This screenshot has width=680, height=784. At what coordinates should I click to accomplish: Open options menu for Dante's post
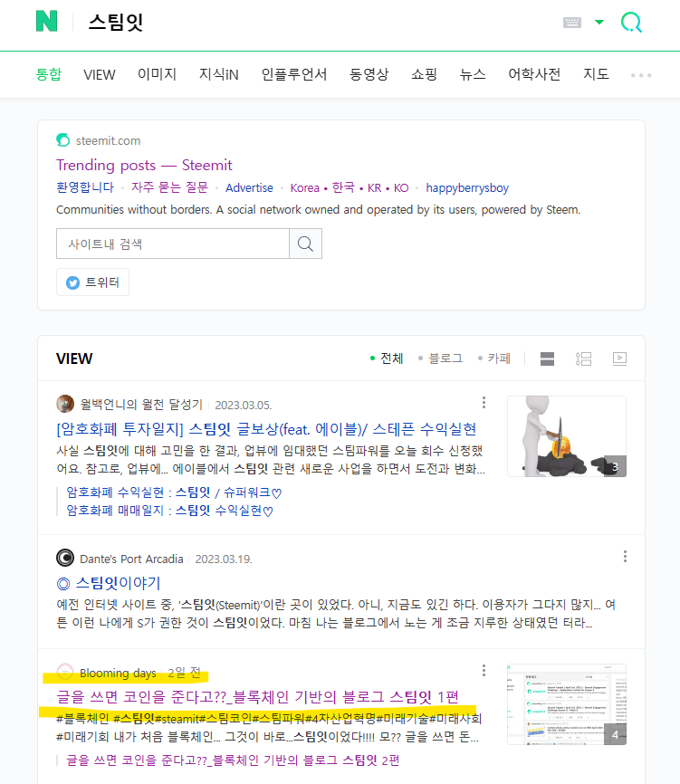pos(625,557)
